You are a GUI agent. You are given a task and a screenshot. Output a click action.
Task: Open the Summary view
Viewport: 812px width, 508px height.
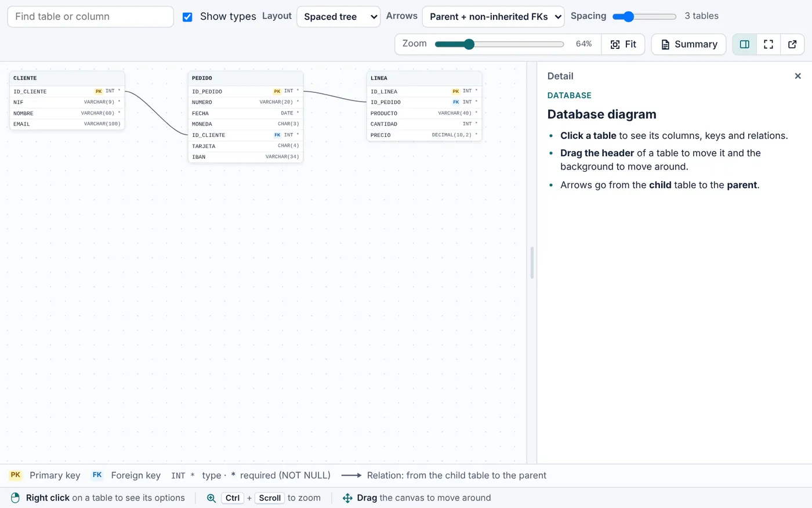click(x=688, y=44)
